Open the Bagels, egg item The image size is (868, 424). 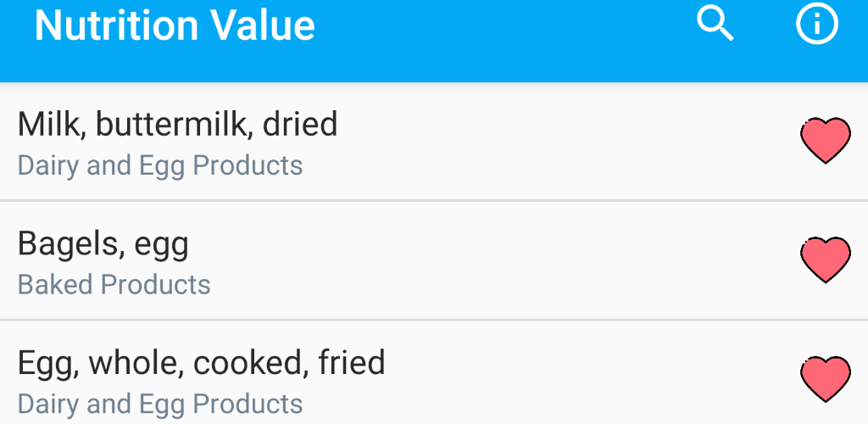point(434,260)
